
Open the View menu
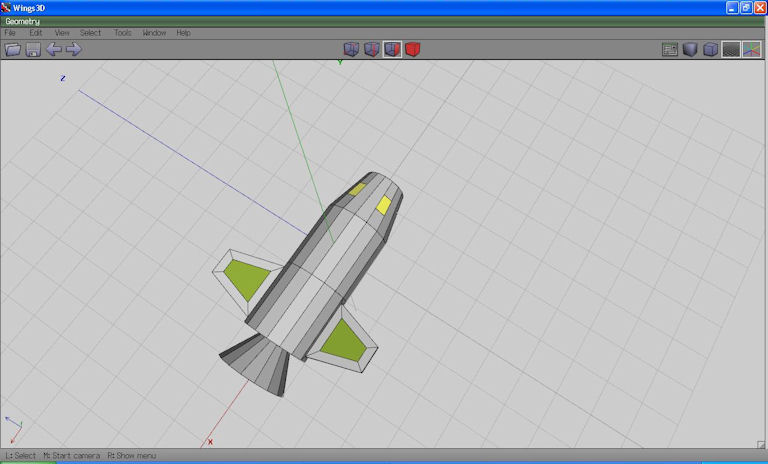(62, 33)
